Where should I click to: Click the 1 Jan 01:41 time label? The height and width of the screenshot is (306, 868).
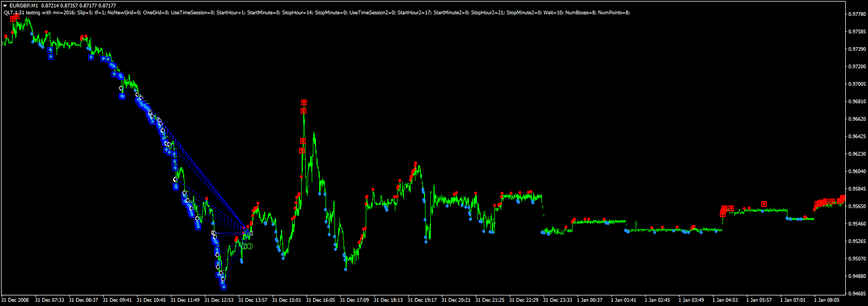tap(623, 300)
